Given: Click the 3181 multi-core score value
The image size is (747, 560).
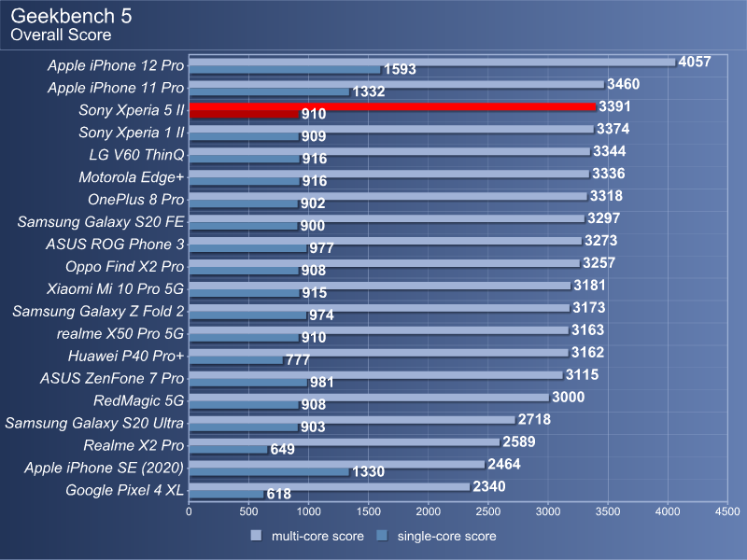Looking at the screenshot, I should pyautogui.click(x=590, y=286).
